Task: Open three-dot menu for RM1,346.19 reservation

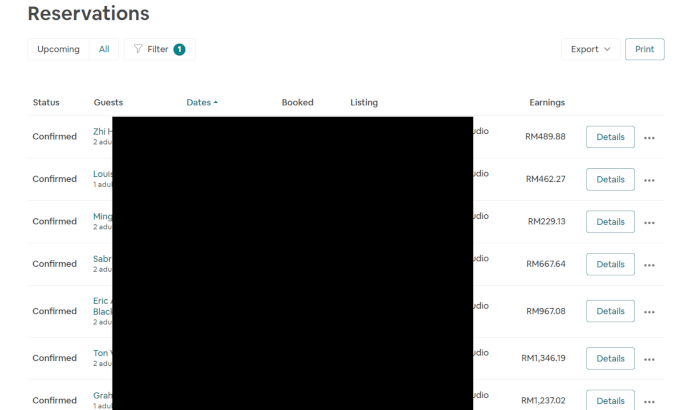Action: tap(649, 359)
